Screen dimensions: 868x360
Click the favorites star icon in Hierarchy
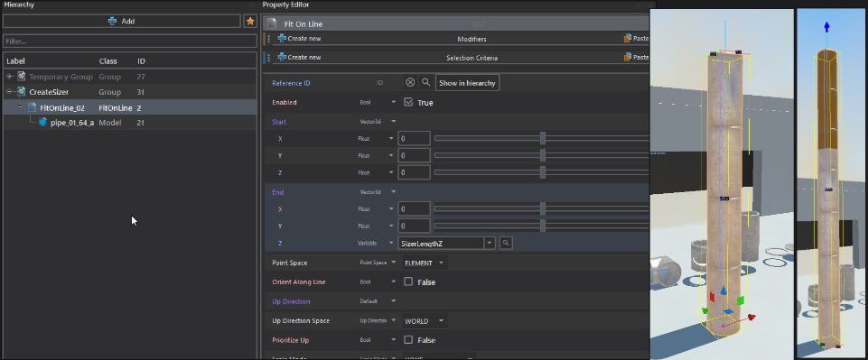point(250,21)
